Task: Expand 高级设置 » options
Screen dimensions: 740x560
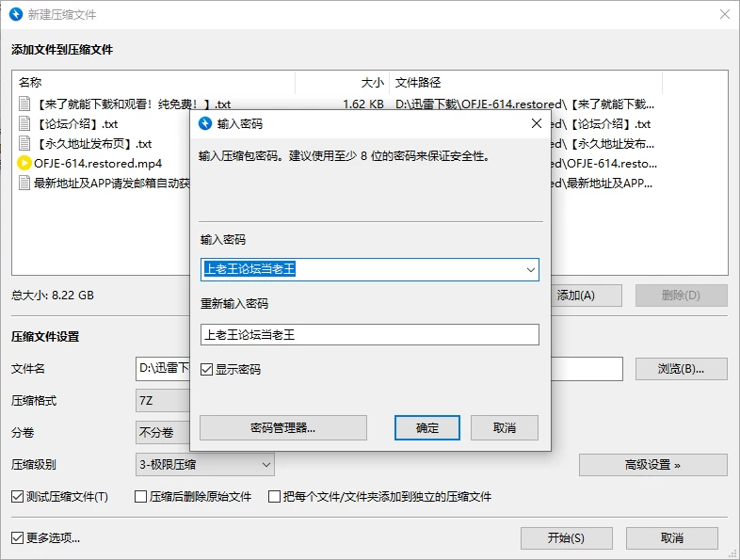Action: tap(653, 465)
